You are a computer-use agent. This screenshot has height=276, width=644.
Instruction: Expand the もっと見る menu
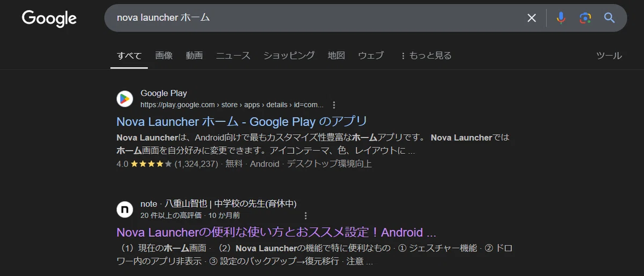click(x=426, y=55)
